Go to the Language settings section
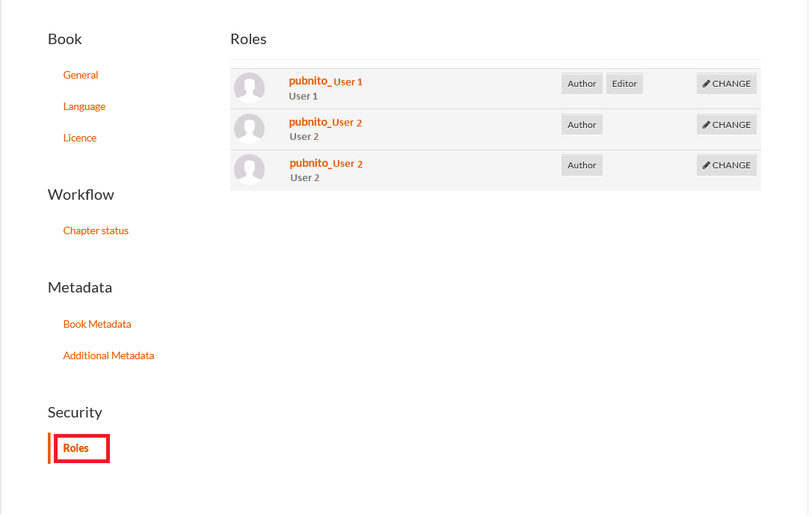The width and height of the screenshot is (812, 517). (x=84, y=106)
